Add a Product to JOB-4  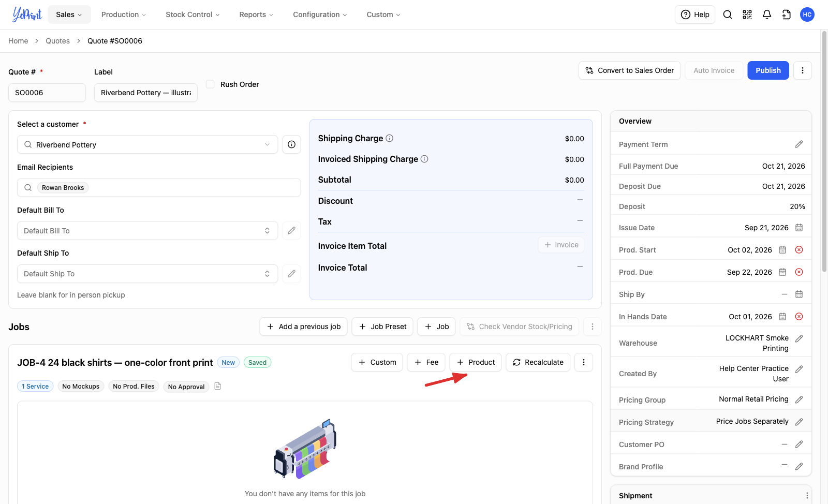[x=476, y=362]
